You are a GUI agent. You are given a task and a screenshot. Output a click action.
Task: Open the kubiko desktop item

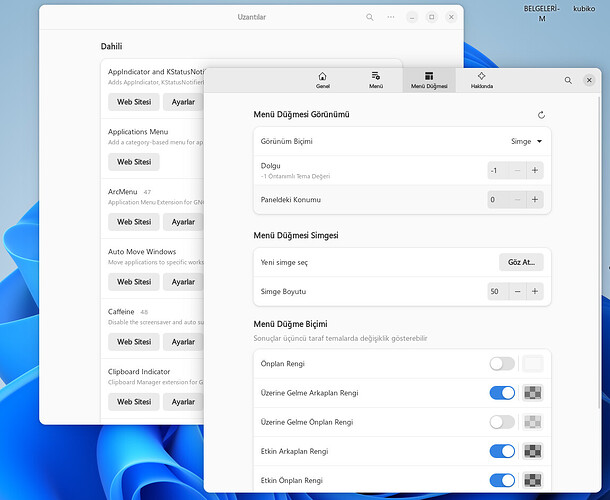(x=584, y=8)
